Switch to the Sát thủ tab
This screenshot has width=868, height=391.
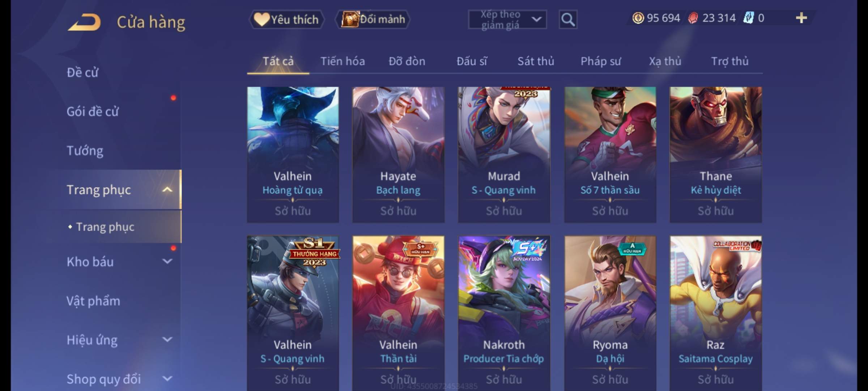536,61
